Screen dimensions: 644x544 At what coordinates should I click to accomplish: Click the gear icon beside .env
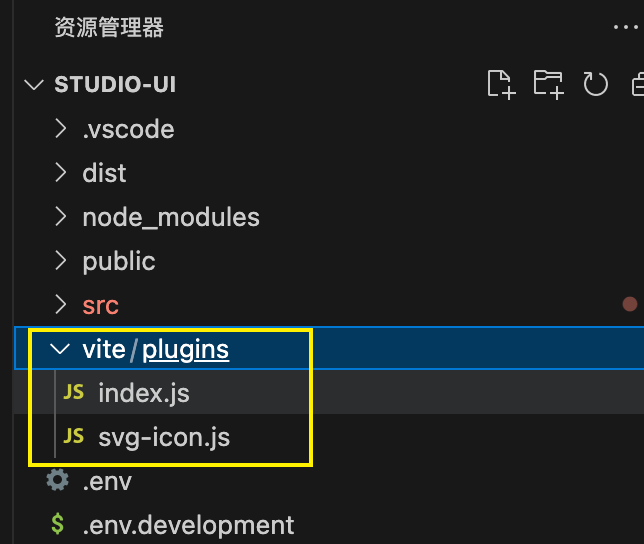(x=58, y=480)
